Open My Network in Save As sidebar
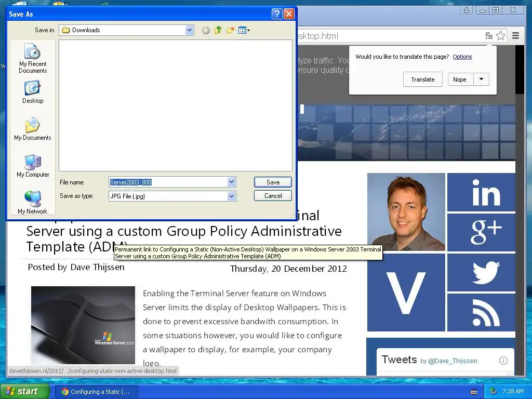 click(x=33, y=203)
